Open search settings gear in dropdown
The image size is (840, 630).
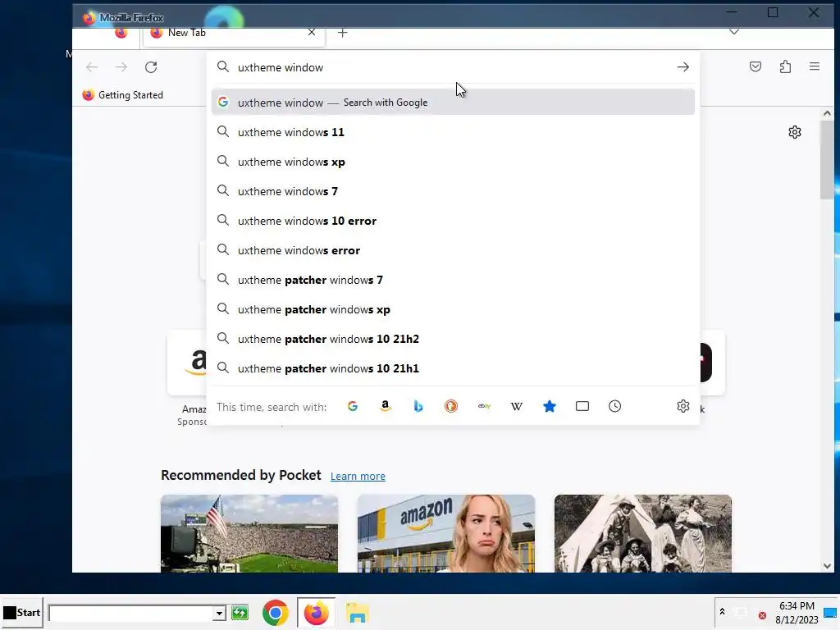pos(683,406)
